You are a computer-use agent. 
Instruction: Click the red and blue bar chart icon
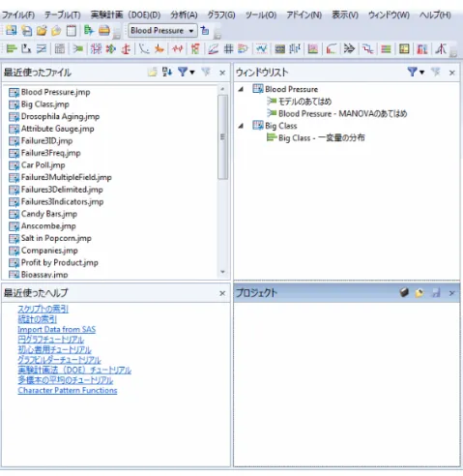(422, 49)
